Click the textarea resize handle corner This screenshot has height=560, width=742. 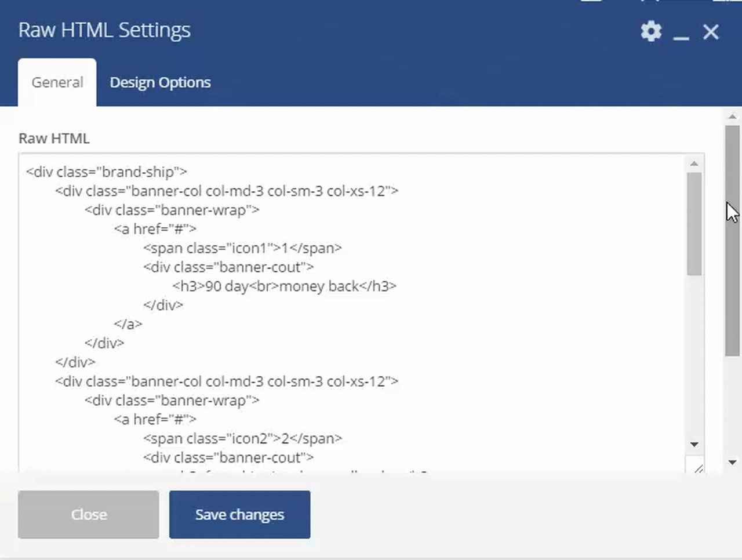click(698, 468)
